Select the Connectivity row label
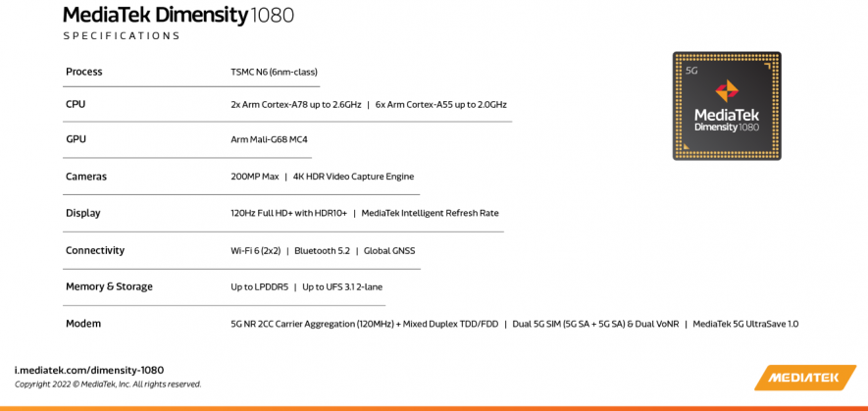 (x=95, y=250)
